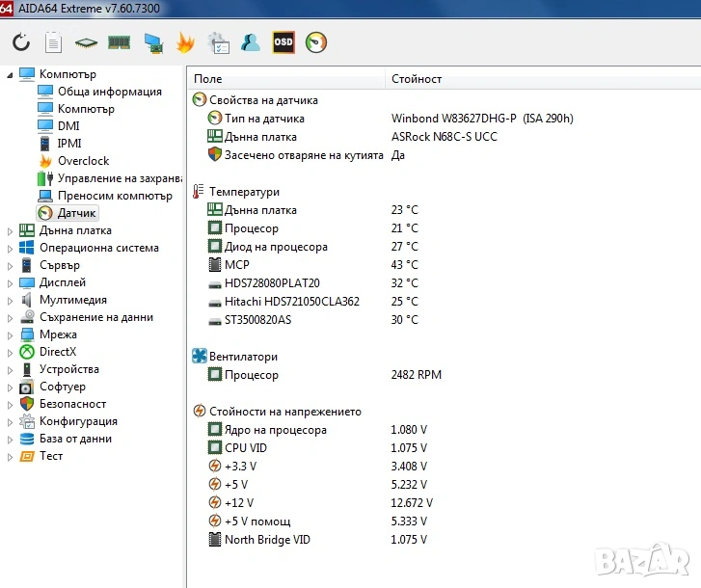Open the Report document icon in toolbar
The height and width of the screenshot is (588, 701).
[x=54, y=42]
